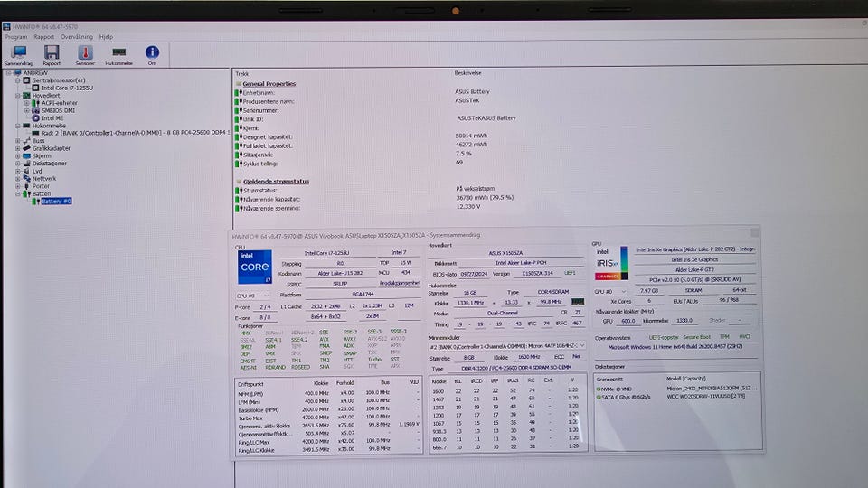
Task: Click the Intel Iris Xe graphics logo
Action: coord(612,263)
